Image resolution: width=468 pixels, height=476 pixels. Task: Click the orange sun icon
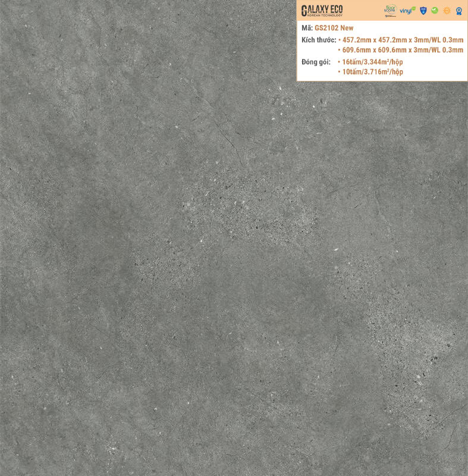447,11
